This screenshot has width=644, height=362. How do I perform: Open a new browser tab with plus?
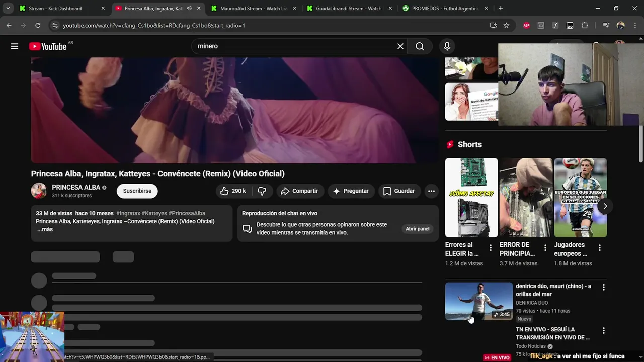[500, 9]
